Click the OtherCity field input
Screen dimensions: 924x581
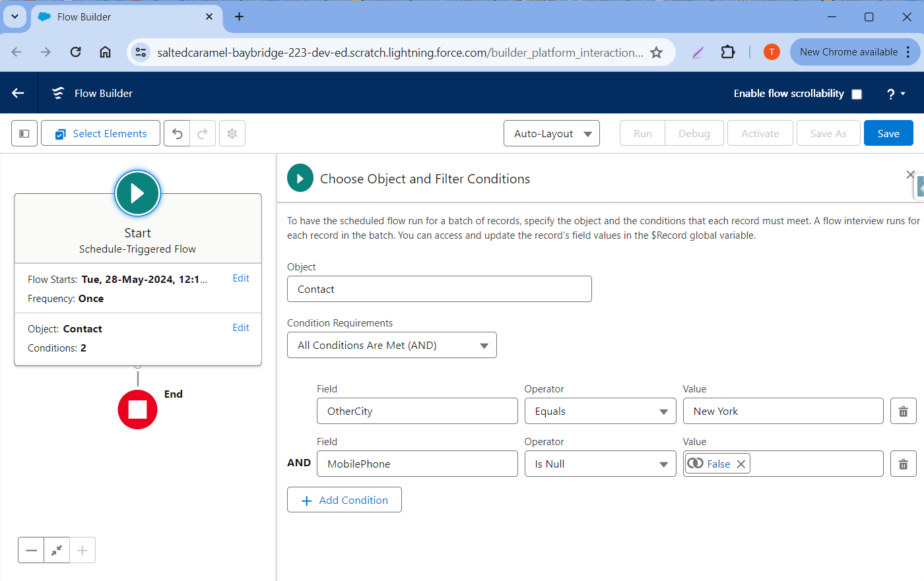[417, 411]
